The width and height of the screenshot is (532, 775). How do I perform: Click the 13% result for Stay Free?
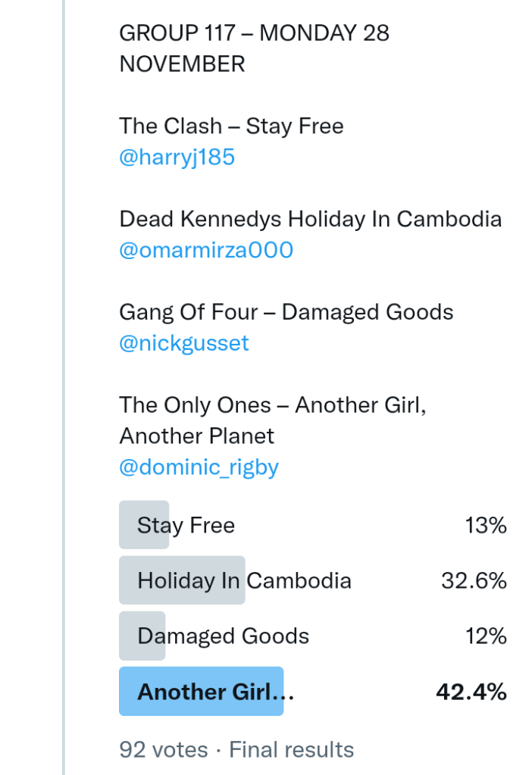click(486, 526)
